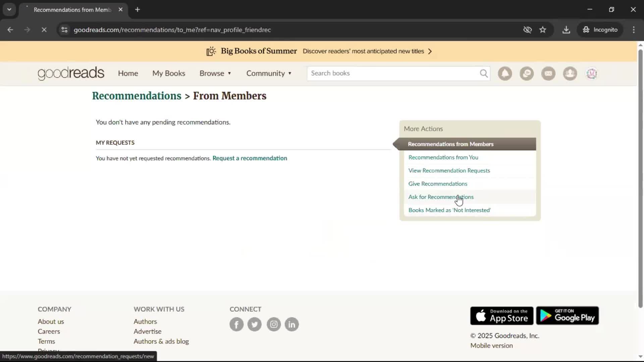The image size is (644, 362).
Task: Open Ask for Recommendations
Action: (x=441, y=197)
